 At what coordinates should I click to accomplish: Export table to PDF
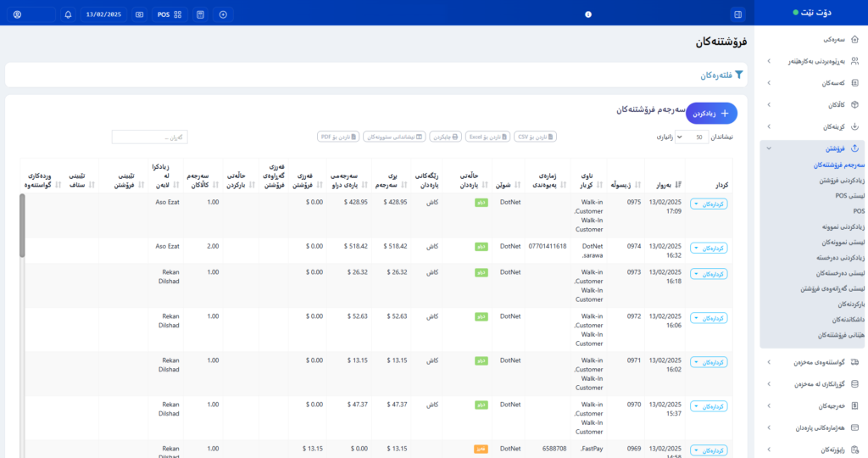338,137
